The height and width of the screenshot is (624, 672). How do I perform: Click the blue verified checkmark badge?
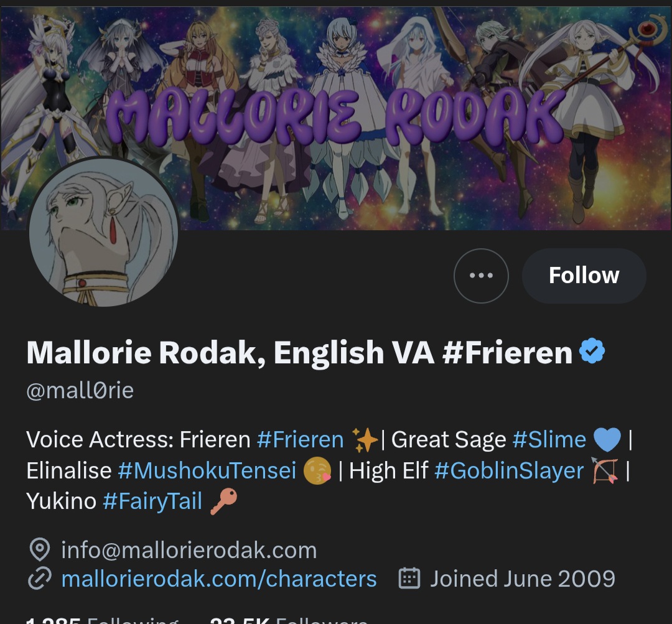pos(592,351)
